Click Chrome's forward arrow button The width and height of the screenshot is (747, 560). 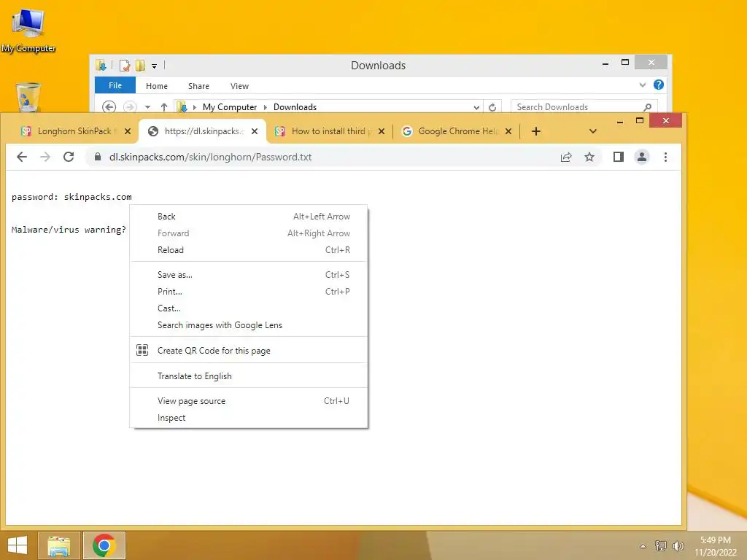click(45, 157)
